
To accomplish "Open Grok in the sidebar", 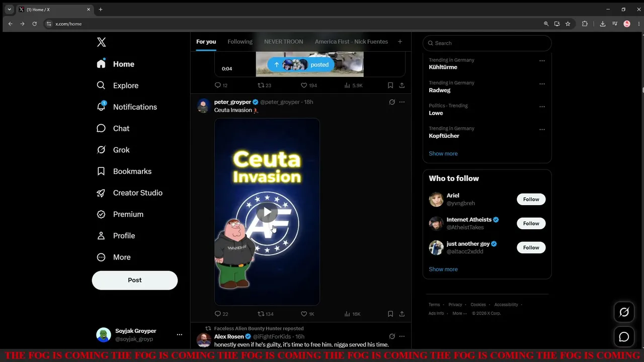I will (x=113, y=150).
